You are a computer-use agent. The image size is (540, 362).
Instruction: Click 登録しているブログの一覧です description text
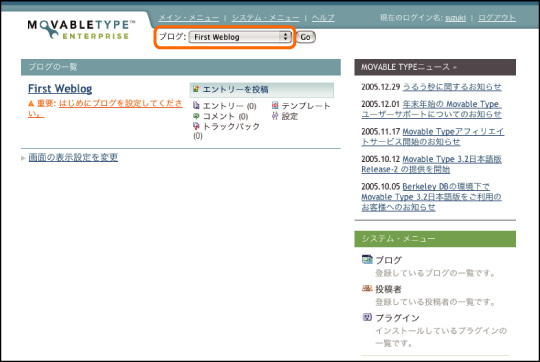point(435,273)
